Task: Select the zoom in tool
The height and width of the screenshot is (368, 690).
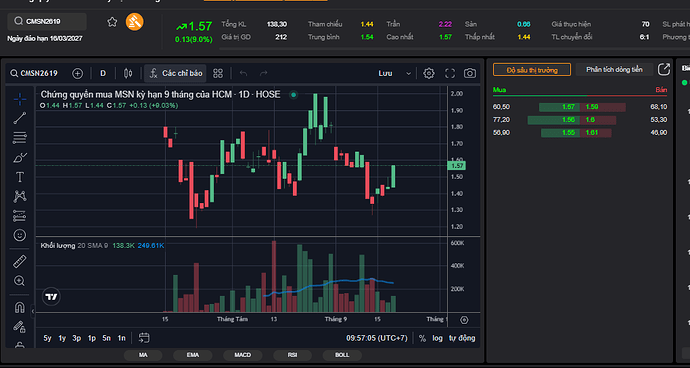Action: tap(20, 281)
